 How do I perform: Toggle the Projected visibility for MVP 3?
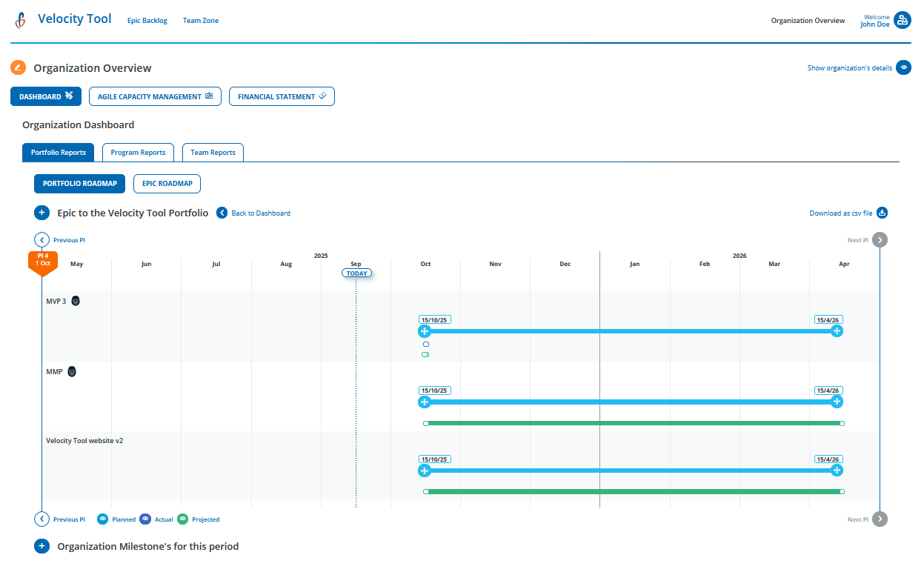click(x=425, y=354)
